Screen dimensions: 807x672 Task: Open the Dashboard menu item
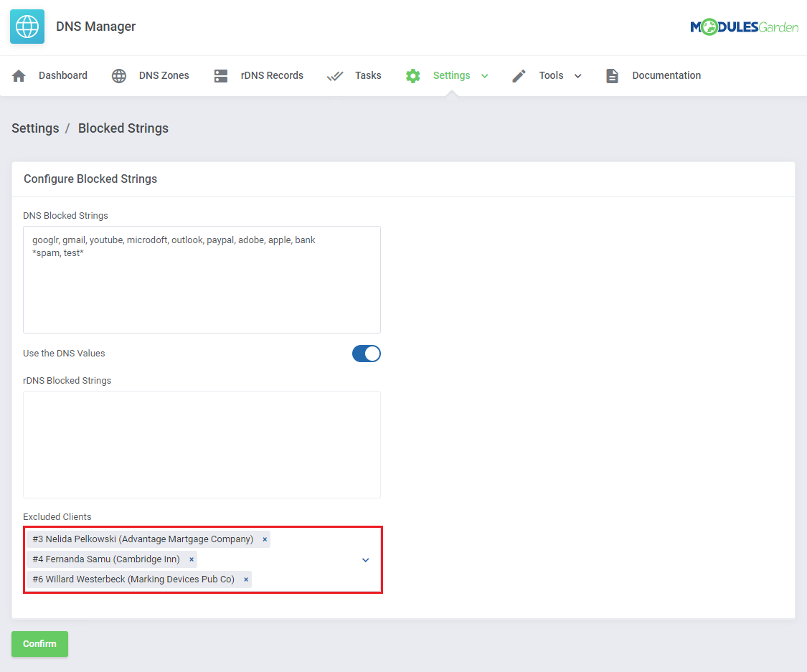click(63, 75)
